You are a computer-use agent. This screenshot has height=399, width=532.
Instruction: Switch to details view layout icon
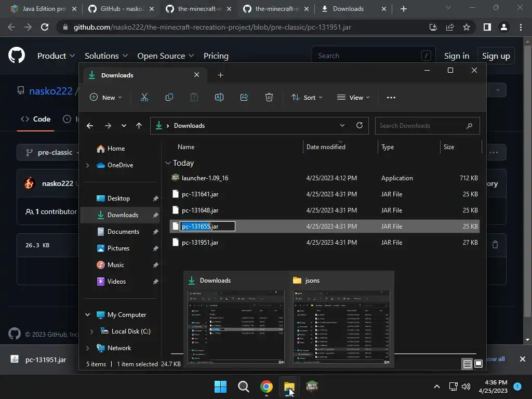pos(467,364)
